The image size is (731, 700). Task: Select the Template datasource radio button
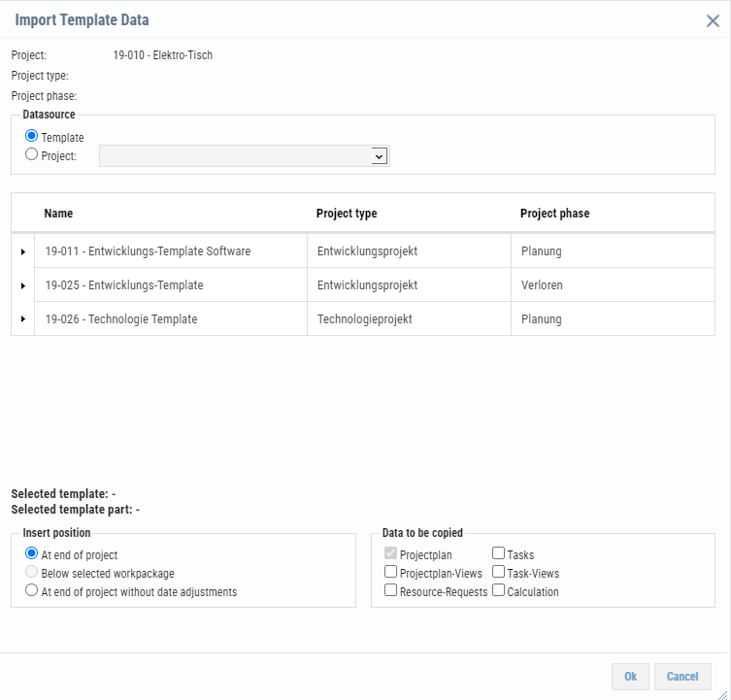[x=31, y=136]
